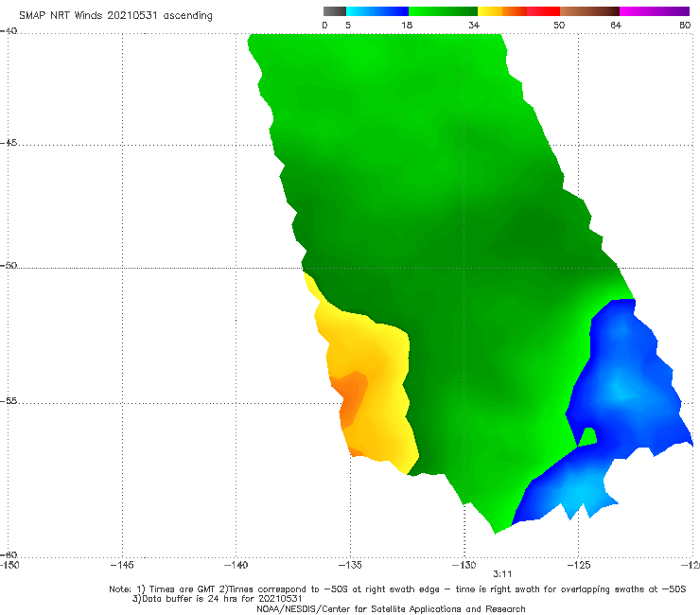Click the NOAA/NESDIS credit line
Viewport: 700px width, 615px height.
391,609
